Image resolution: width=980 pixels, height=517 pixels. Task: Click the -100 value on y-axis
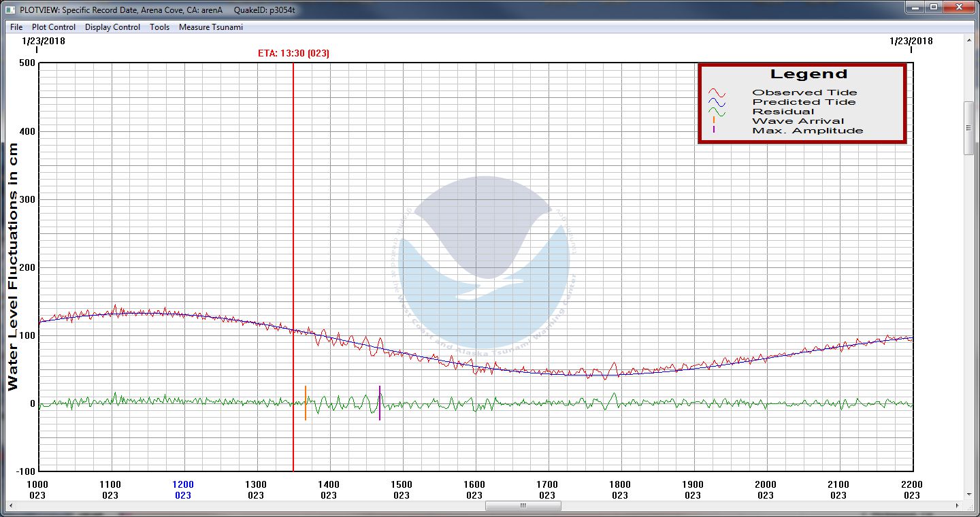click(x=25, y=471)
